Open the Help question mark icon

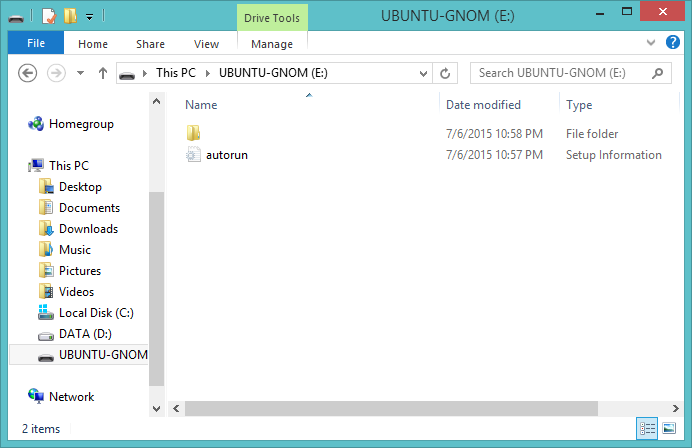pos(673,42)
